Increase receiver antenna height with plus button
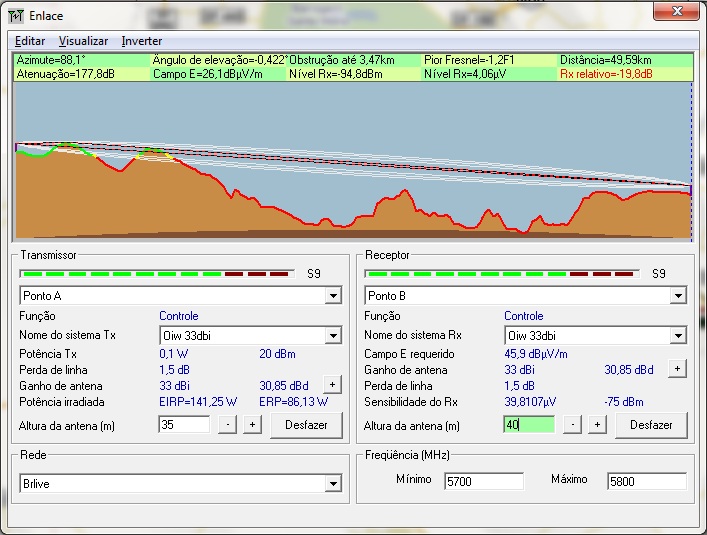The width and height of the screenshot is (707, 535). pos(597,425)
